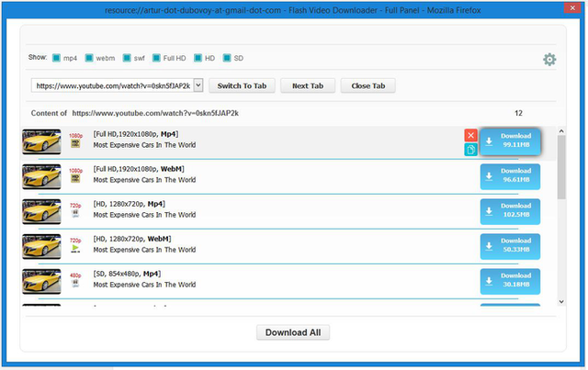
Task: Open the settings gear icon
Action: pos(549,60)
